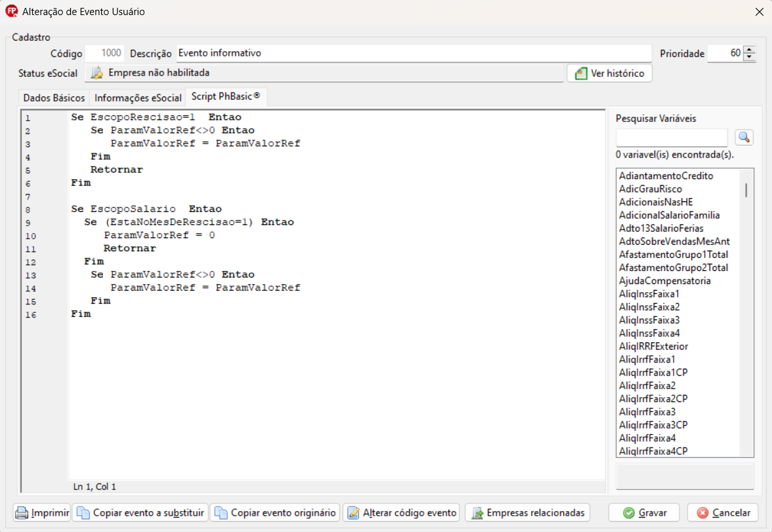Click Copiar evento a substituir button
The width and height of the screenshot is (772, 532).
coord(140,513)
